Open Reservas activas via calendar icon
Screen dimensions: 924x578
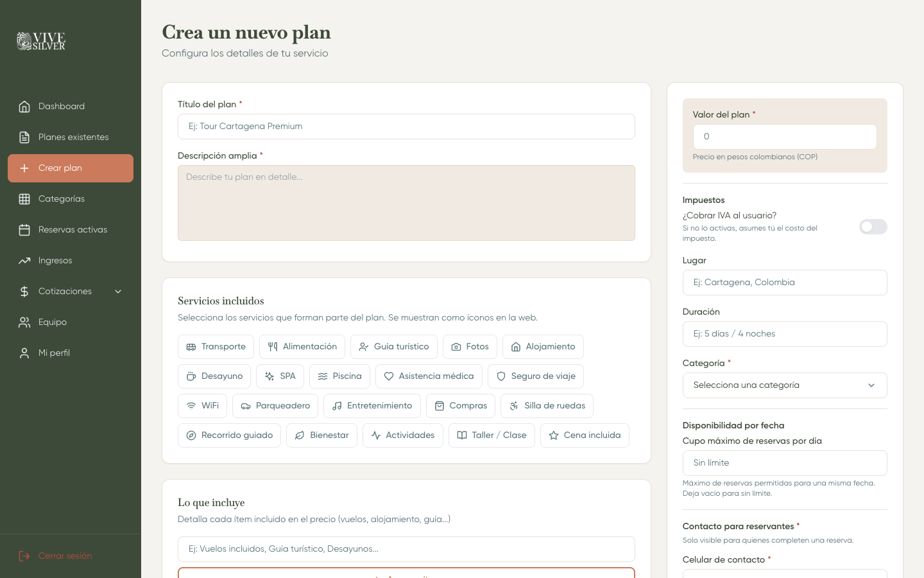pos(24,229)
